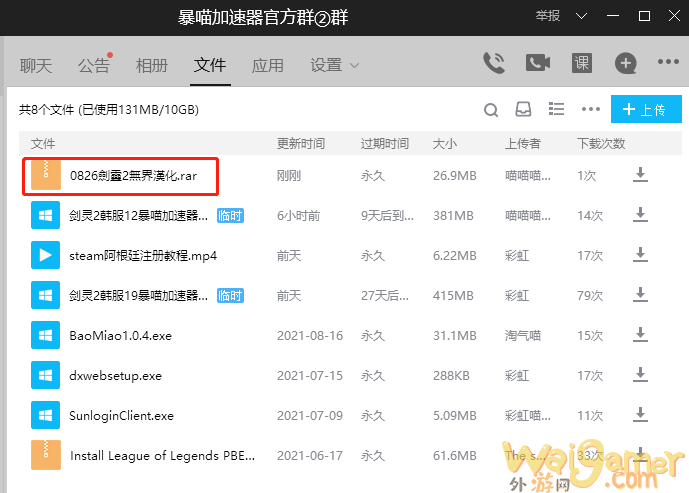This screenshot has width=689, height=493.
Task: Click the 上传 upload button
Action: pos(646,109)
